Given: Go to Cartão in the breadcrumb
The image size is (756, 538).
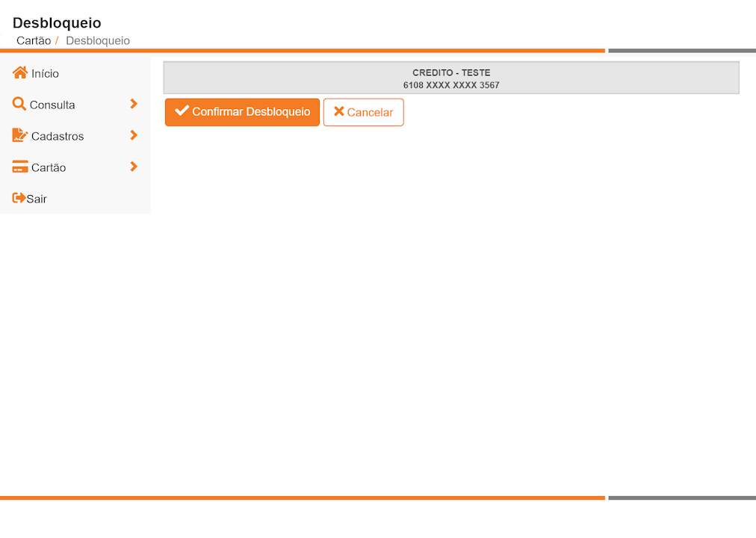Looking at the screenshot, I should pos(34,40).
